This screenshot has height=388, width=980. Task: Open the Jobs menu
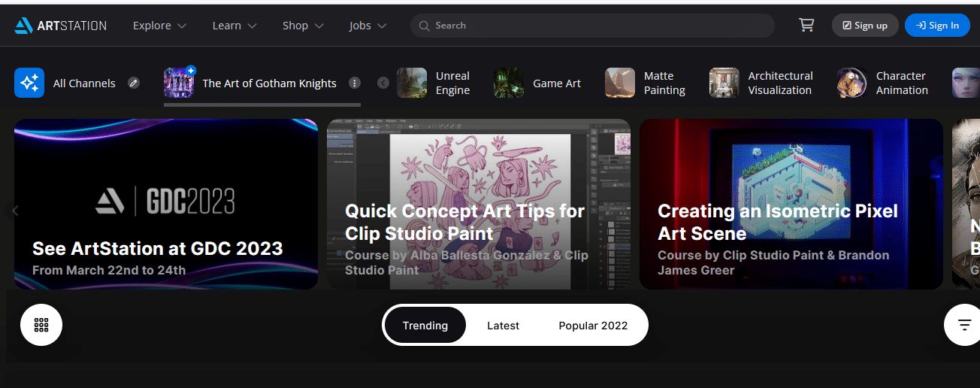367,26
